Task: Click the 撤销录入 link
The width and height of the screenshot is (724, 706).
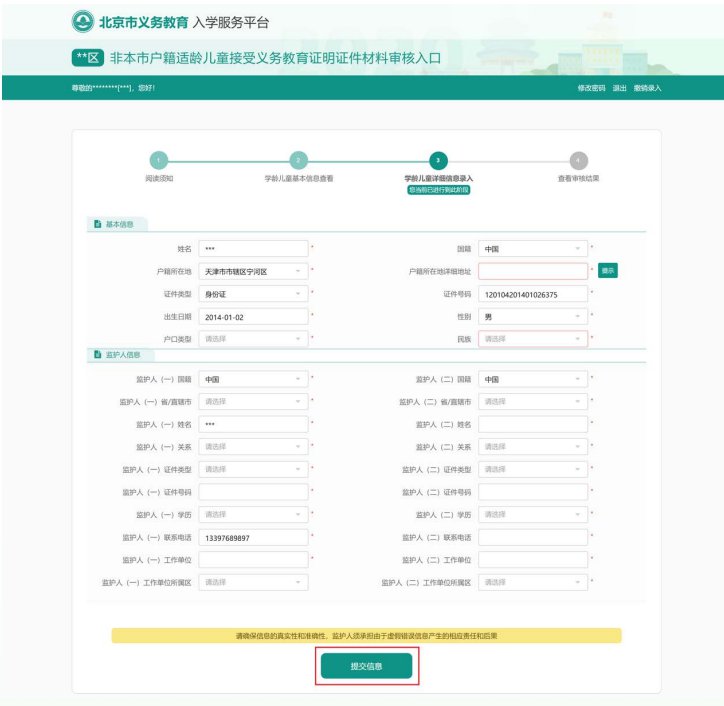Action: tap(647, 88)
